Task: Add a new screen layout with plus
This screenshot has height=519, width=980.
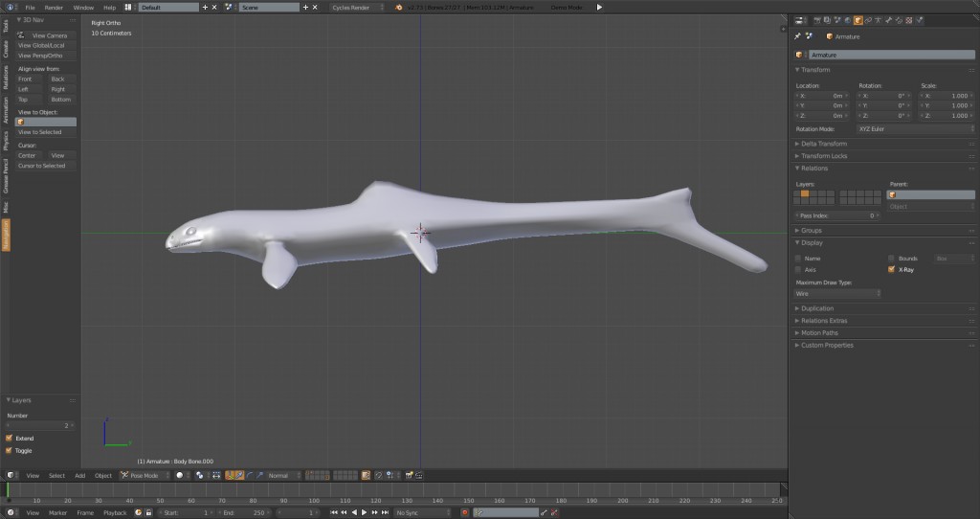Action: [205, 8]
